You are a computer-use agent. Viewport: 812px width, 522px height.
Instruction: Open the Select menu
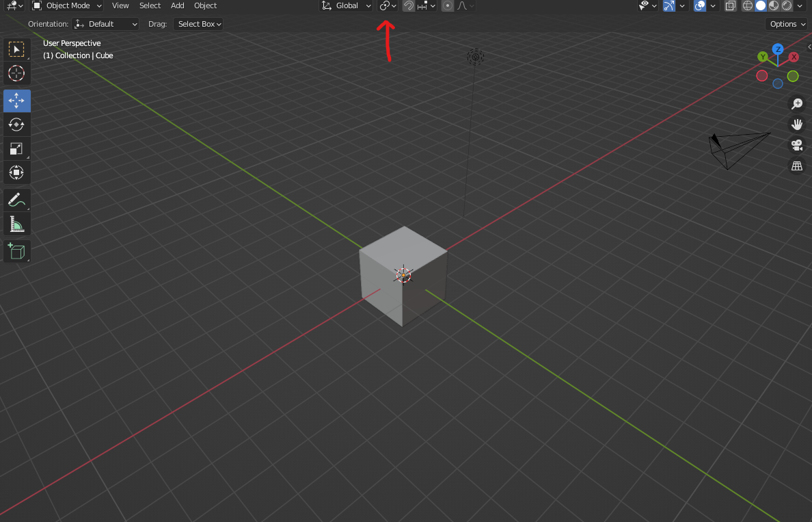pyautogui.click(x=150, y=5)
